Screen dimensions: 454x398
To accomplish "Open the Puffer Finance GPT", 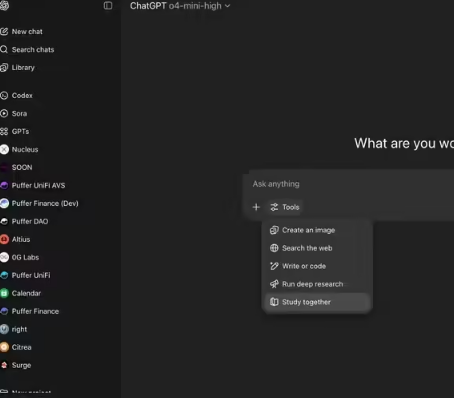I will pyautogui.click(x=35, y=312).
